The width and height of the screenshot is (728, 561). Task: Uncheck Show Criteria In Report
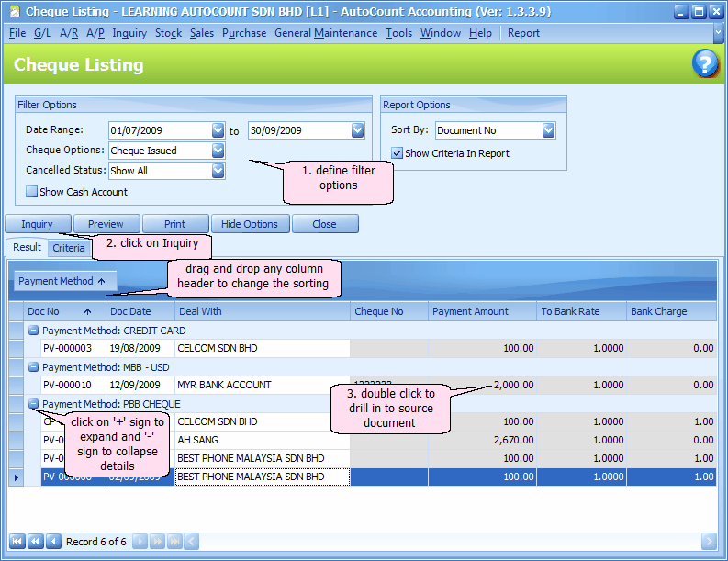(397, 153)
